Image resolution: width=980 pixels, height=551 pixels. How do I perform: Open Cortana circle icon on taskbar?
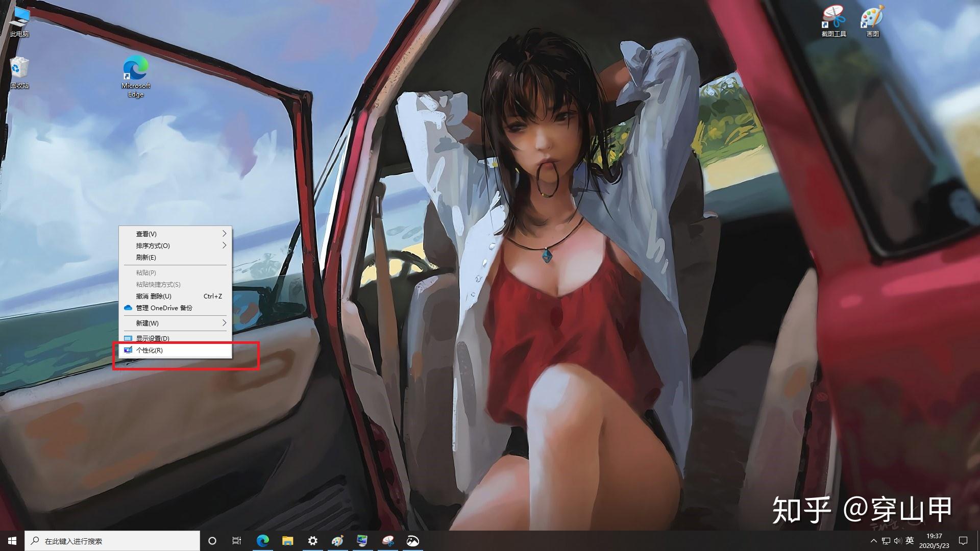[212, 541]
